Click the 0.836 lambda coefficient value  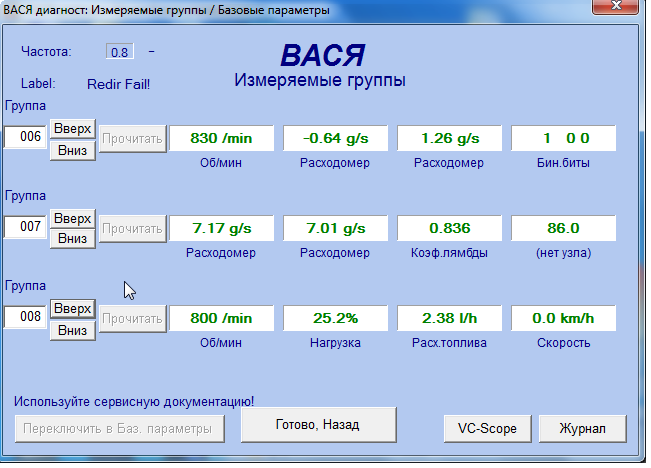click(x=448, y=229)
